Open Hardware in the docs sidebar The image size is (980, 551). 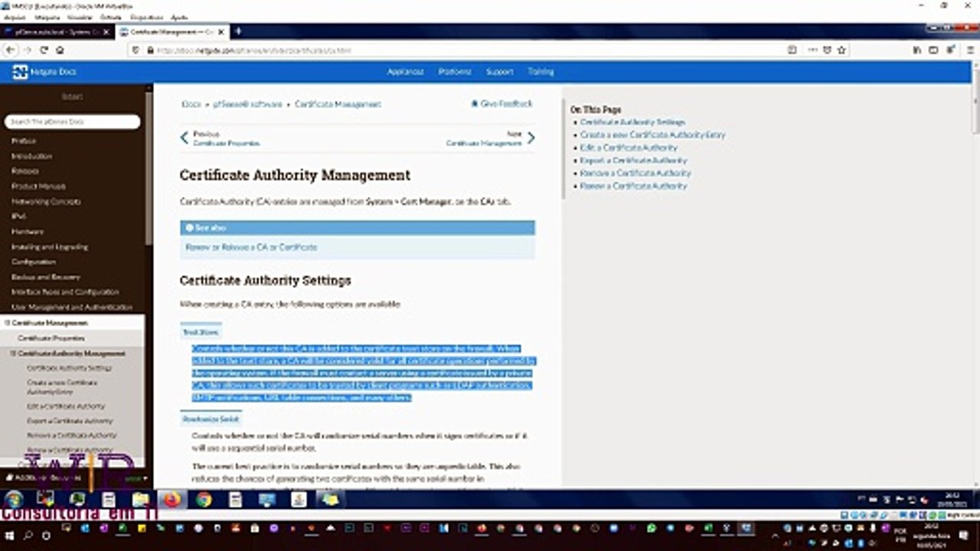pos(28,231)
